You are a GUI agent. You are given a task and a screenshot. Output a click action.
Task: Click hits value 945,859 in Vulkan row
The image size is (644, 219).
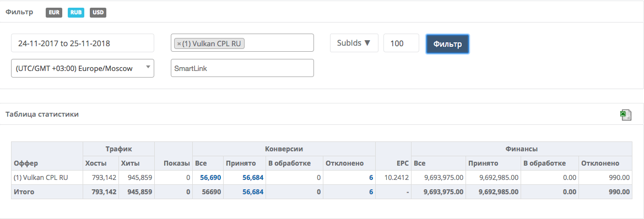pyautogui.click(x=139, y=178)
